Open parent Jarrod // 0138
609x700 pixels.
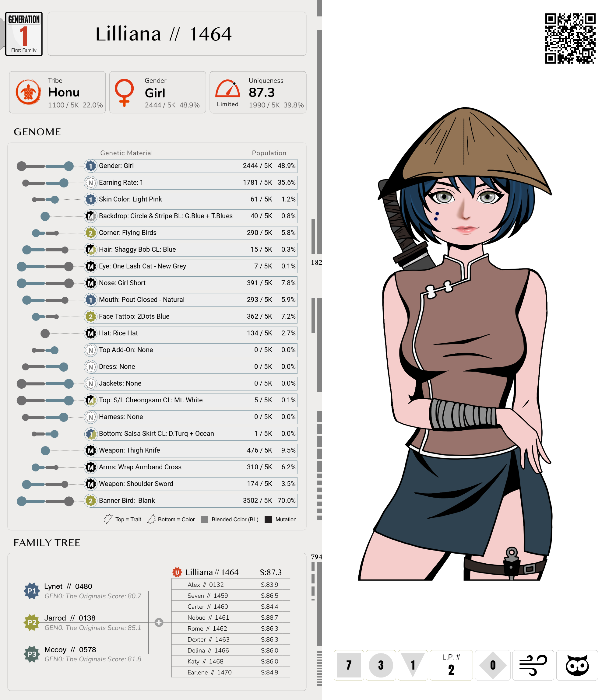70,618
